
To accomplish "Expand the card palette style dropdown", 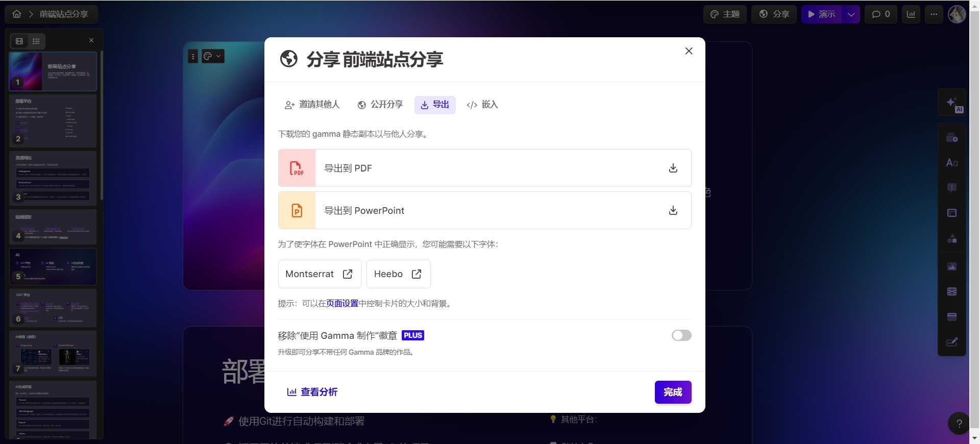I will pyautogui.click(x=213, y=56).
